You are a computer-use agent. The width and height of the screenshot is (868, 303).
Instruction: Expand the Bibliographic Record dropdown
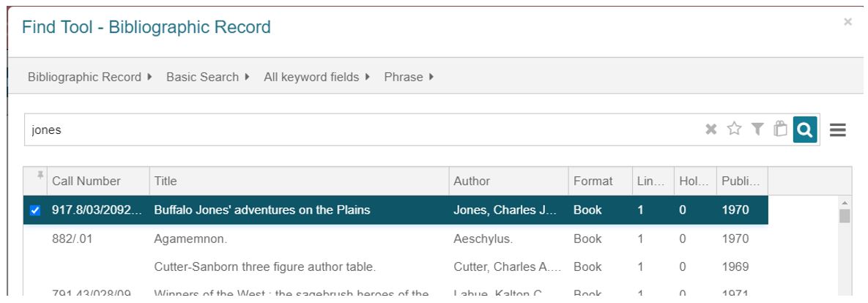[90, 78]
